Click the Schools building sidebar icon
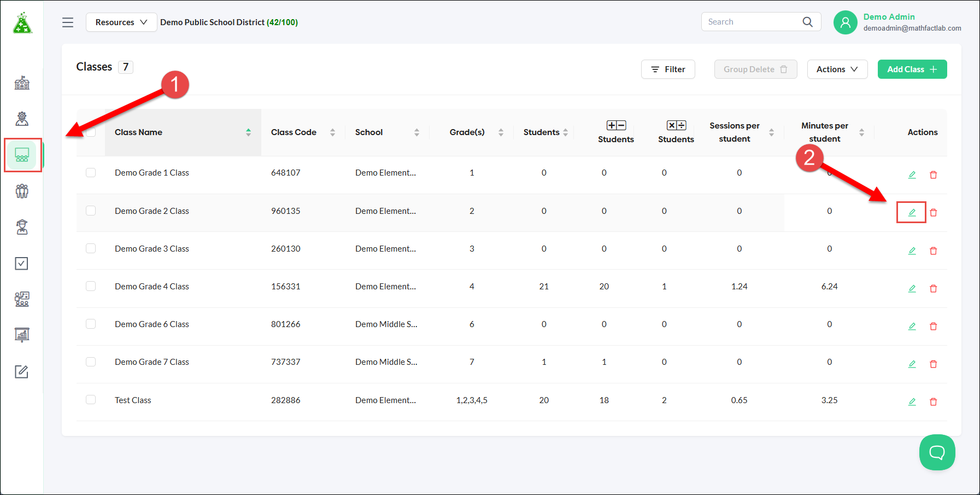The height and width of the screenshot is (495, 980). pos(22,83)
